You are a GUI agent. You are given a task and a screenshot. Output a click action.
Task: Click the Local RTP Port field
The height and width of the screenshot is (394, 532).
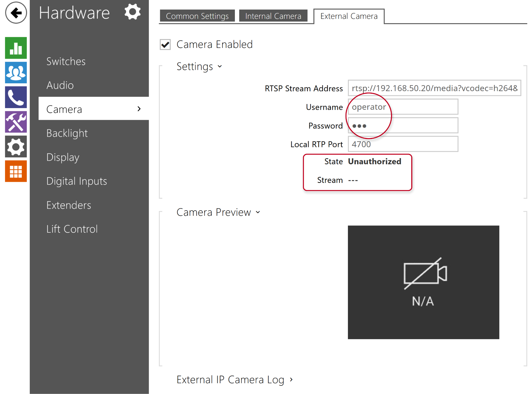403,144
